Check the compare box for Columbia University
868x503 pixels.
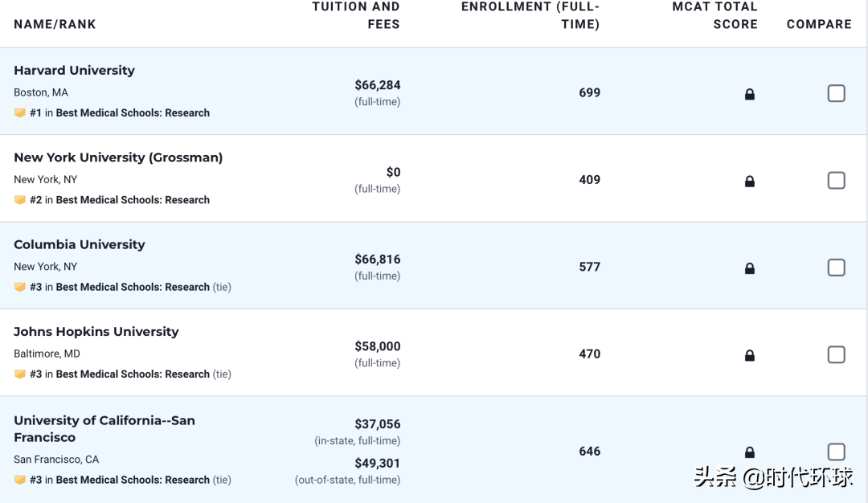pos(836,268)
